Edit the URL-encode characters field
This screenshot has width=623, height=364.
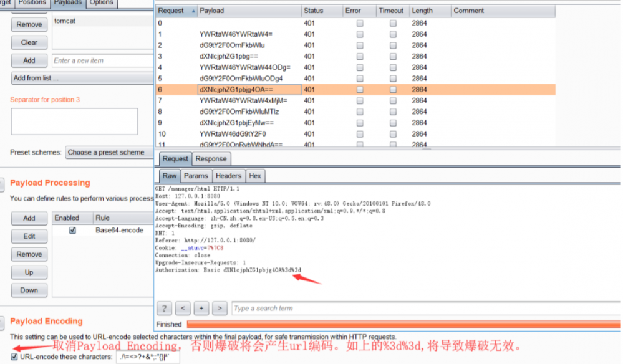[148, 357]
